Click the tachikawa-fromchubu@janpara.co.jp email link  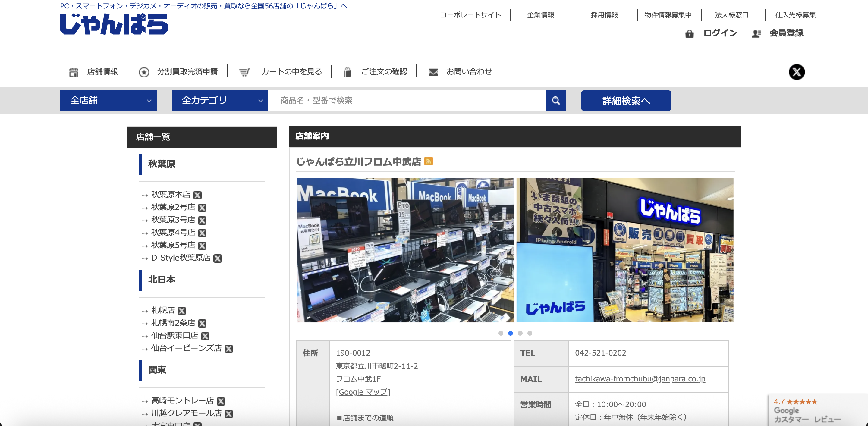pyautogui.click(x=640, y=379)
